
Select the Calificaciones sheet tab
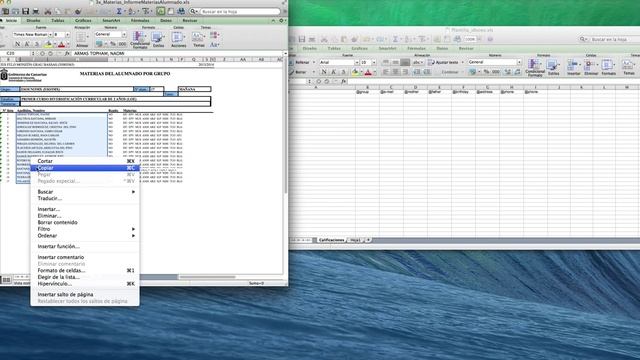tap(331, 240)
